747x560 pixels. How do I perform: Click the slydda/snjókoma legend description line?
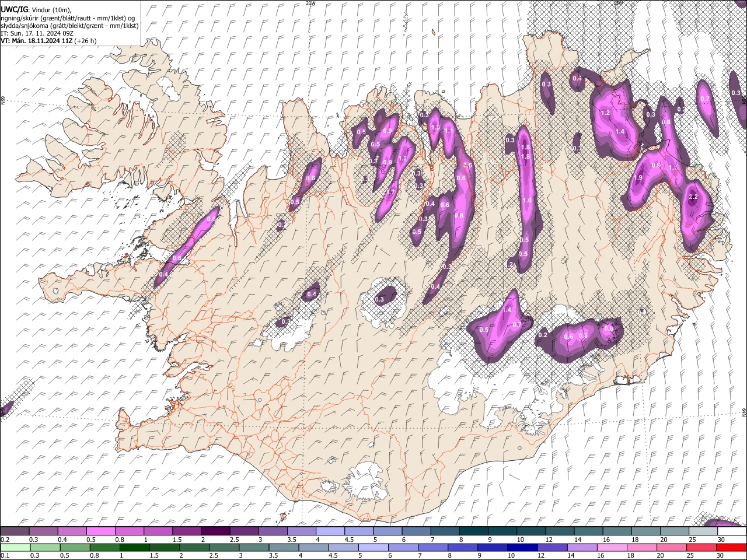[x=69, y=26]
